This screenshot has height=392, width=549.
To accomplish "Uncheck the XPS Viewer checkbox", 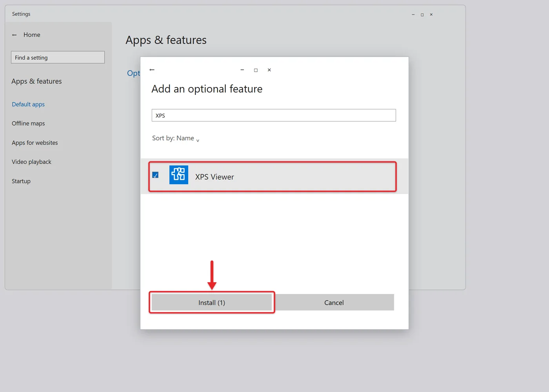I will coord(155,175).
